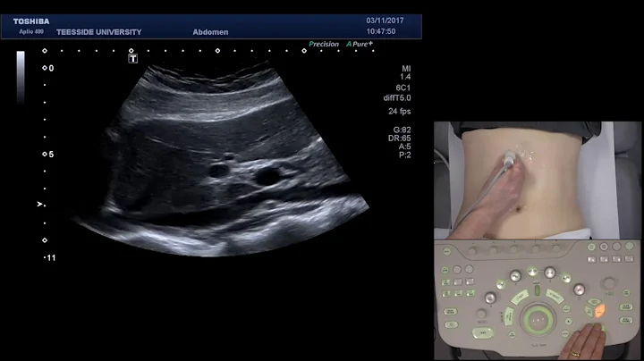This screenshot has height=361, width=644.
Task: Select the APure+ imaging label
Action: pos(360,44)
